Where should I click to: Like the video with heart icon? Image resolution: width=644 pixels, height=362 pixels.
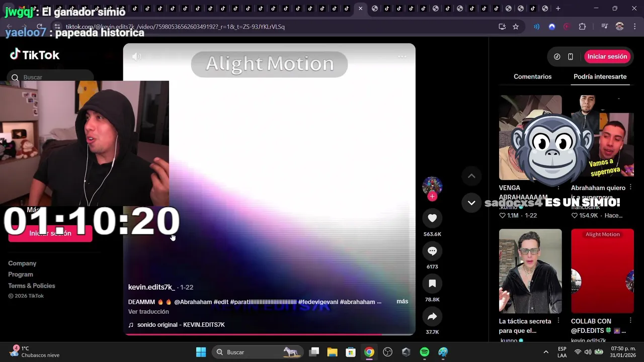pyautogui.click(x=432, y=218)
